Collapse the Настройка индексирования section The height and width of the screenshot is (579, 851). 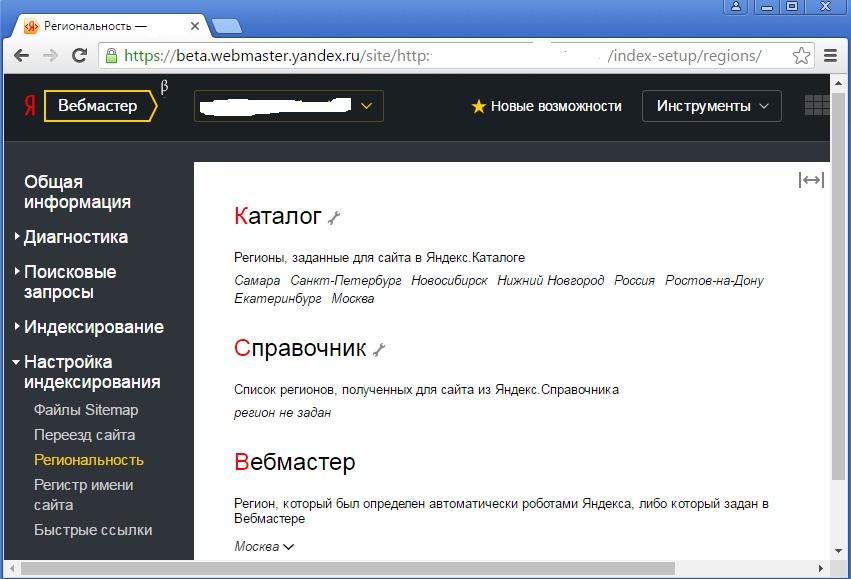click(91, 372)
